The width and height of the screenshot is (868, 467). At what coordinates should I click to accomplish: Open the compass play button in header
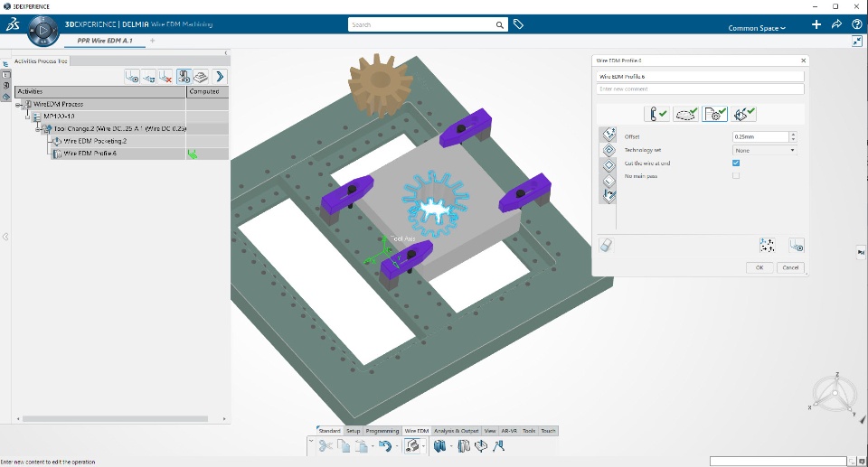click(x=43, y=30)
